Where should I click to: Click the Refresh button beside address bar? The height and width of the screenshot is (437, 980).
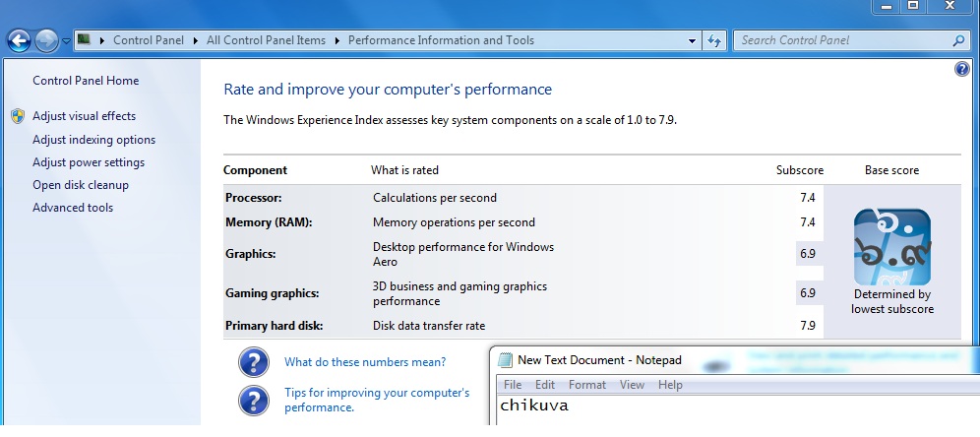(x=715, y=40)
